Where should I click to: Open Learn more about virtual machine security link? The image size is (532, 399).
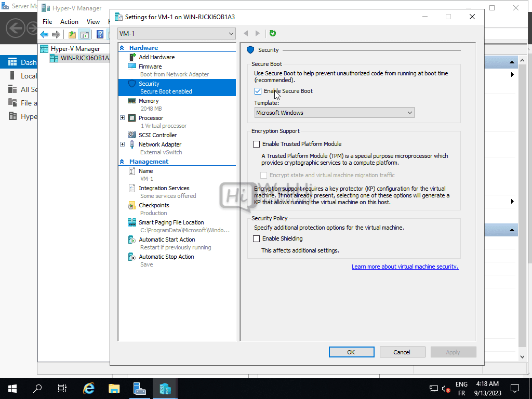click(405, 267)
